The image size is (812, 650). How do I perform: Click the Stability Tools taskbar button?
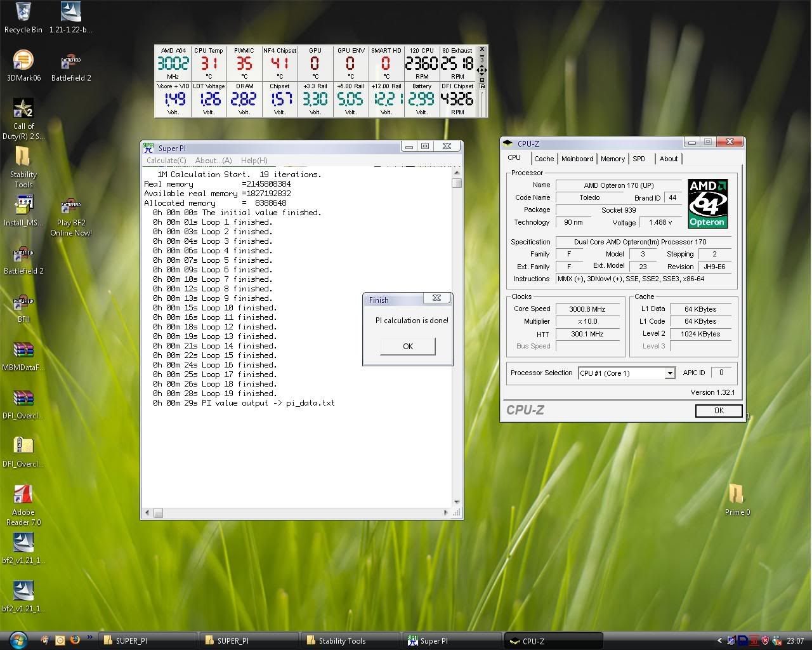pos(350,640)
